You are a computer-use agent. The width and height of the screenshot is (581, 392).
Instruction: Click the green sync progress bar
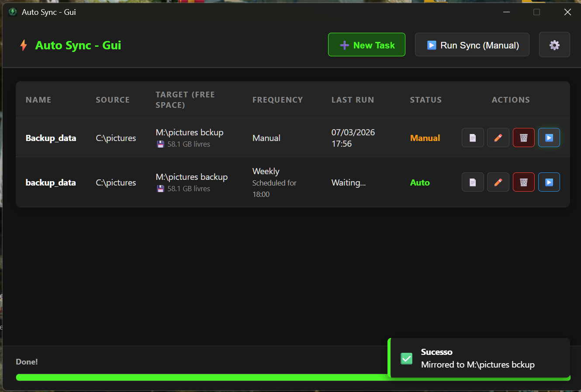pos(293,377)
